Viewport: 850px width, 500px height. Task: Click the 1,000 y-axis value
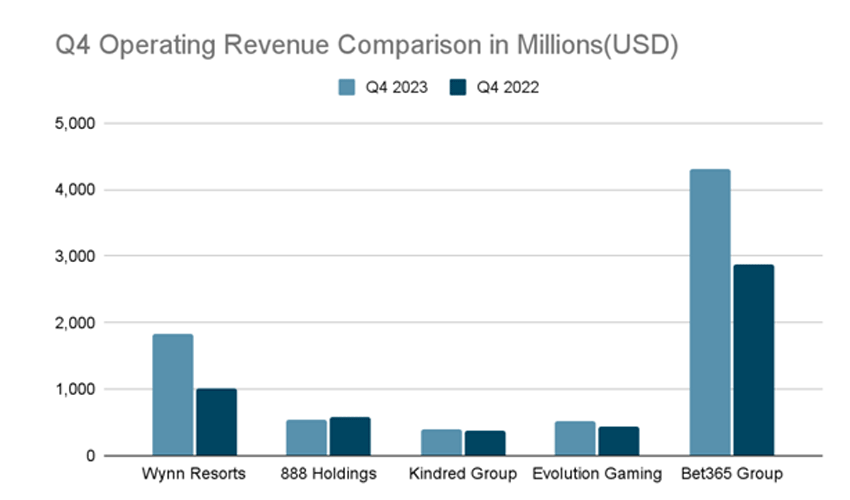click(x=75, y=389)
